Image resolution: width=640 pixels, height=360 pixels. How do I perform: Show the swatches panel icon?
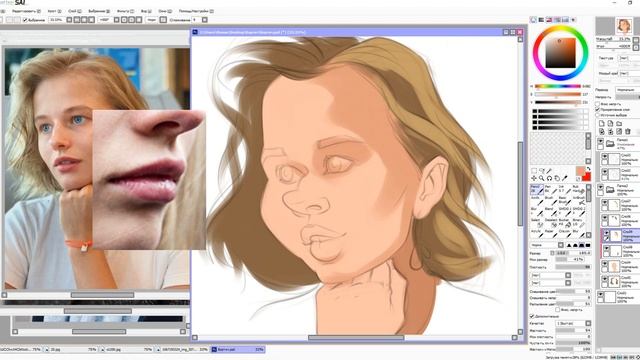(x=565, y=20)
